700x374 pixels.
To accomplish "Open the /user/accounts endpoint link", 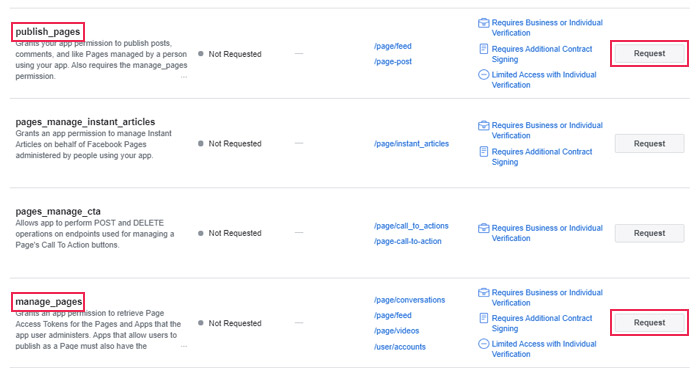I will click(400, 347).
